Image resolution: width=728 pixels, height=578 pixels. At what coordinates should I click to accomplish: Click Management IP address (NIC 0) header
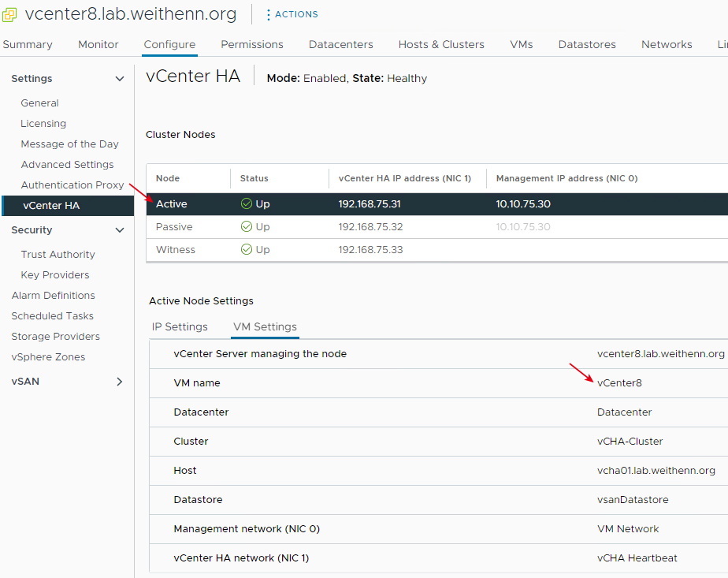pyautogui.click(x=566, y=178)
